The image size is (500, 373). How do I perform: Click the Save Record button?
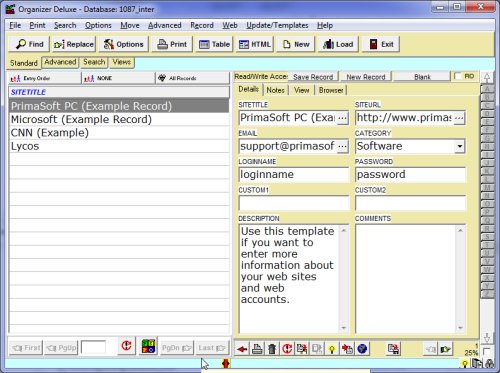313,77
